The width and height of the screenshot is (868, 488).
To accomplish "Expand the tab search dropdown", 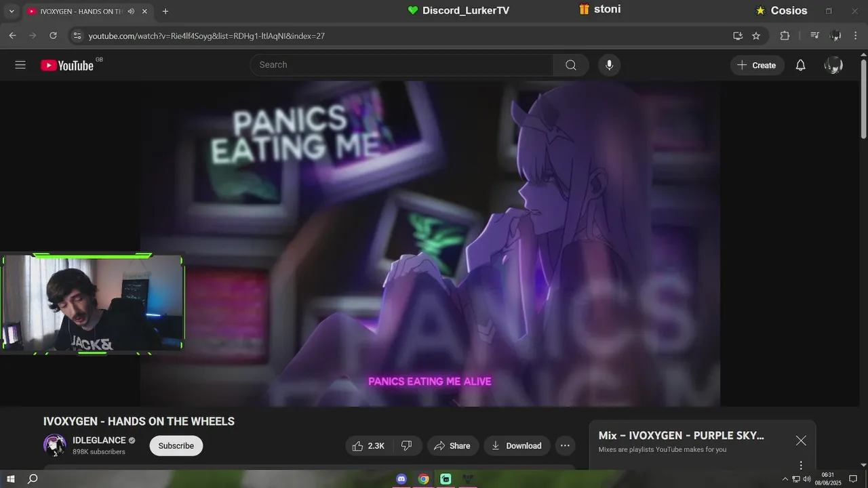I will tap(11, 12).
